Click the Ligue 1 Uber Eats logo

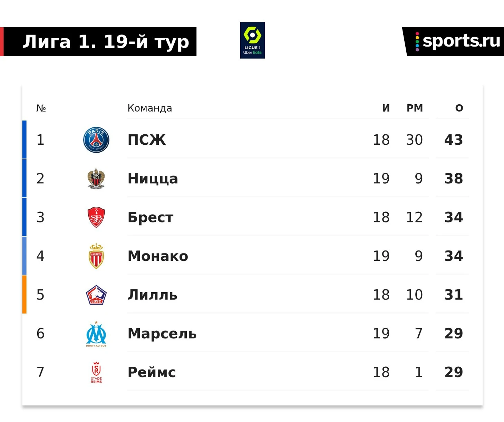pyautogui.click(x=252, y=40)
